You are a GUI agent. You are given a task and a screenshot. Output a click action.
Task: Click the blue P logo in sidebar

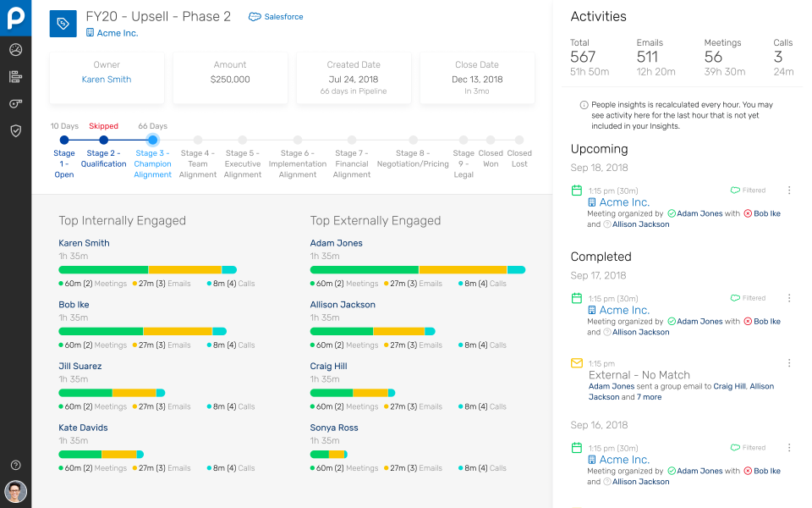pyautogui.click(x=15, y=17)
